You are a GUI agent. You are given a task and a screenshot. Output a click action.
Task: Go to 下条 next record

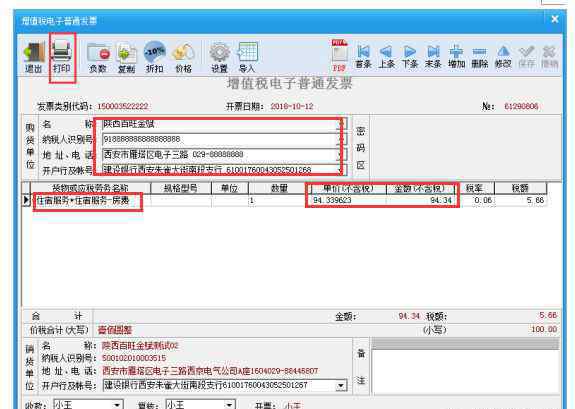[410, 56]
